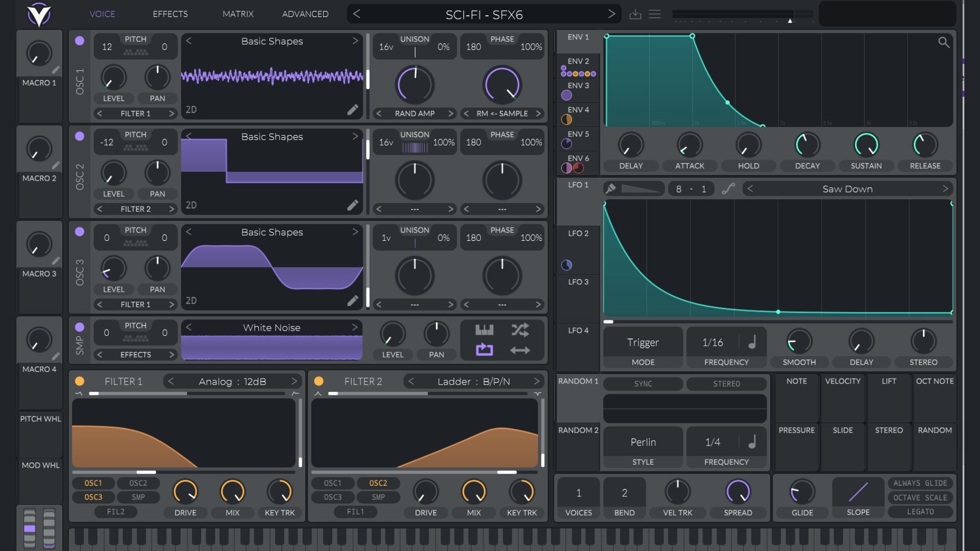Next Filter 1 type arrow
The image size is (980, 551).
(x=295, y=381)
